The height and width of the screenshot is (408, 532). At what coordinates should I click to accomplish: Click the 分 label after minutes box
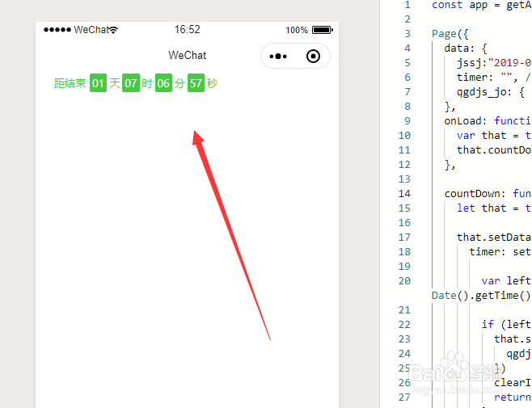coord(179,83)
